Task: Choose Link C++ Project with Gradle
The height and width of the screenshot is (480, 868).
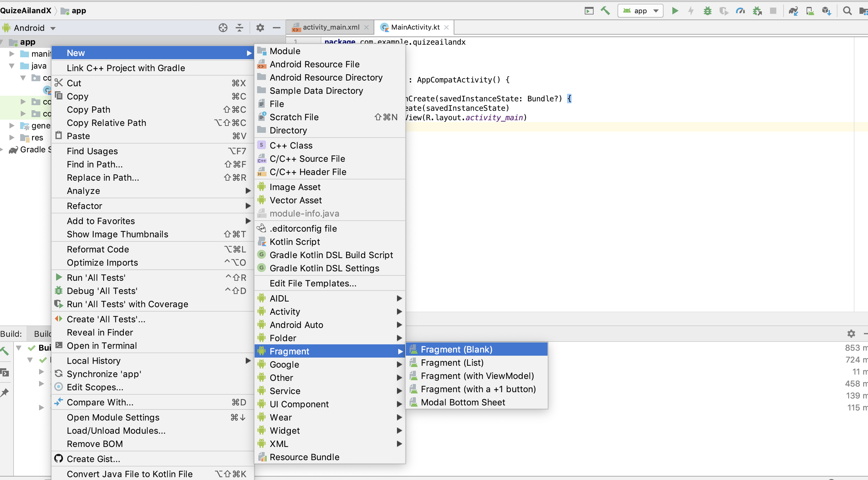Action: click(152, 68)
